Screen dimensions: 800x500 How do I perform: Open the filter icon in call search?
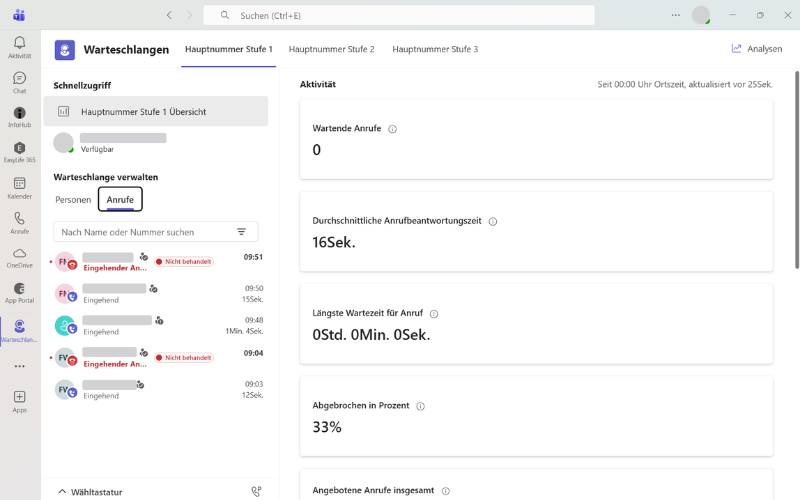pos(241,232)
